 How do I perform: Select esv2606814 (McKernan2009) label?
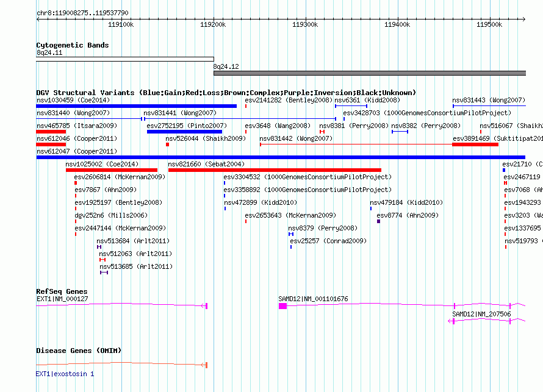(120, 177)
